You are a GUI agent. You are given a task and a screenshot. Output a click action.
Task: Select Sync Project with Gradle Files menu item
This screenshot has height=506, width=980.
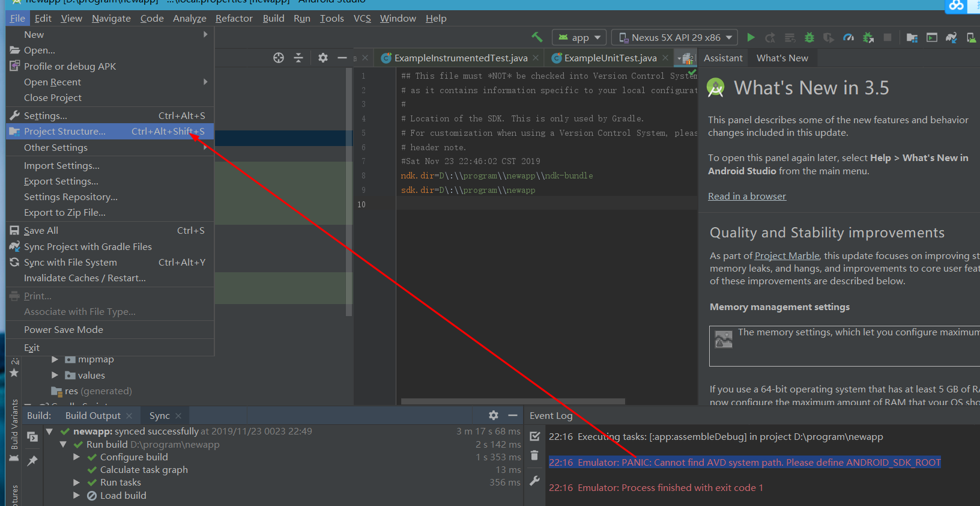coord(110,247)
